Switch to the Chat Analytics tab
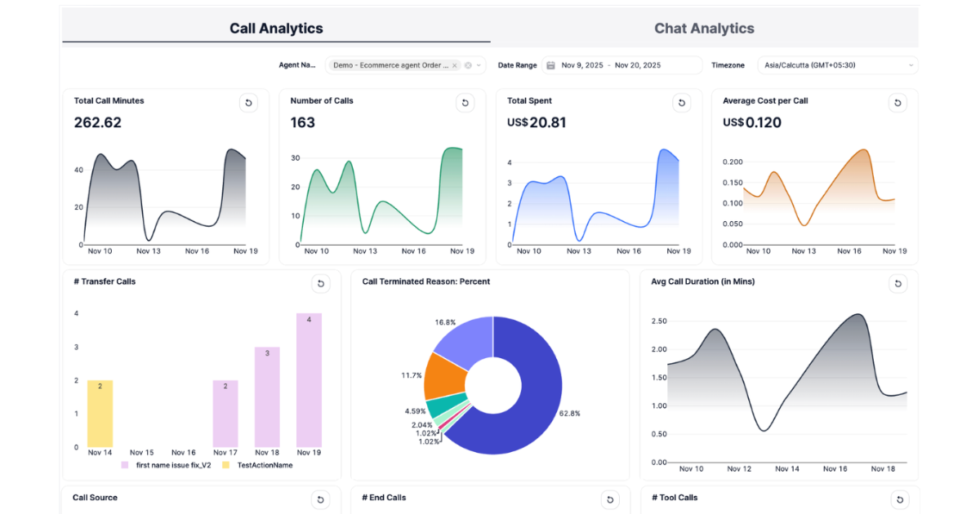 tap(704, 27)
